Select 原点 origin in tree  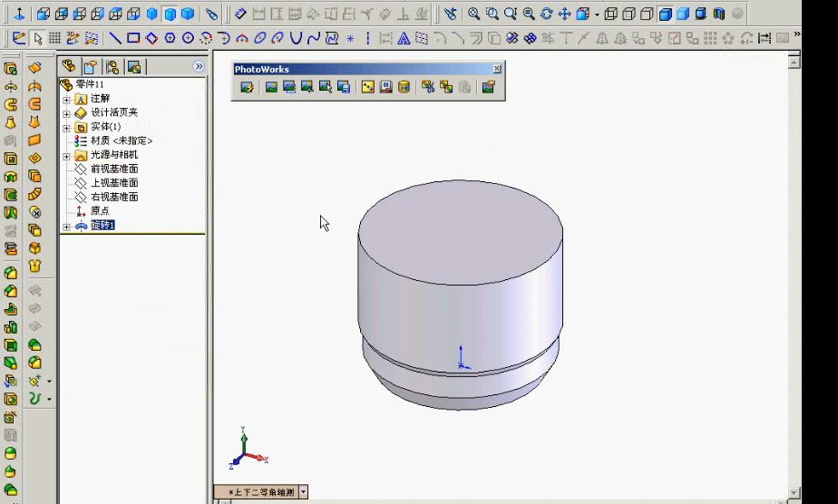pyautogui.click(x=100, y=211)
